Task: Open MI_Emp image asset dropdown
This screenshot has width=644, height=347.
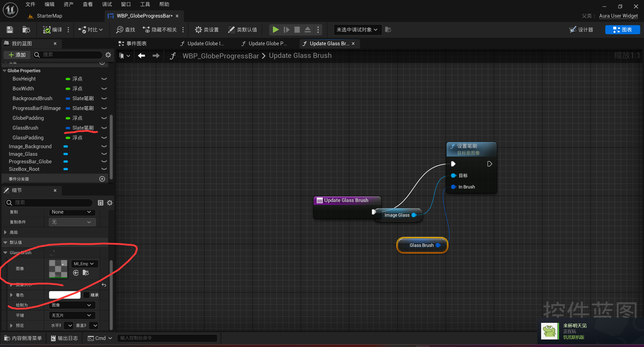Action: [x=84, y=264]
